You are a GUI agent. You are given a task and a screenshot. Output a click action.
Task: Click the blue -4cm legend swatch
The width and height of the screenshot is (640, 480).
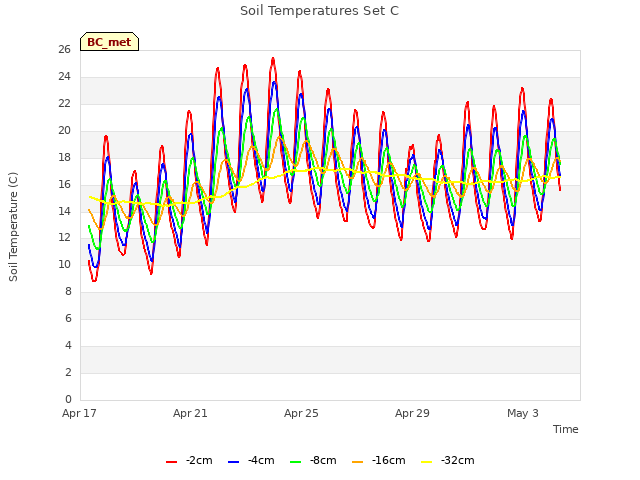tap(233, 462)
